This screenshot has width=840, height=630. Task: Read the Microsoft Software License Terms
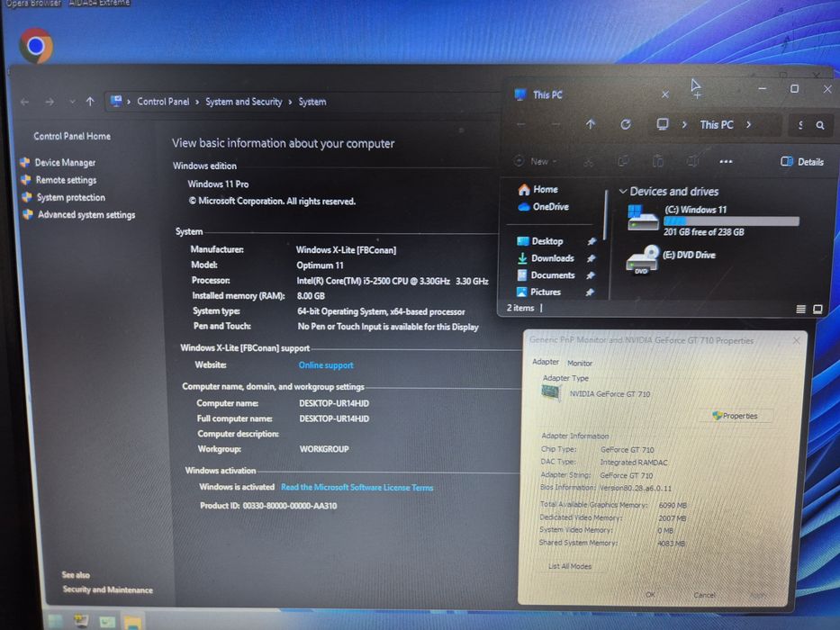[x=357, y=487]
